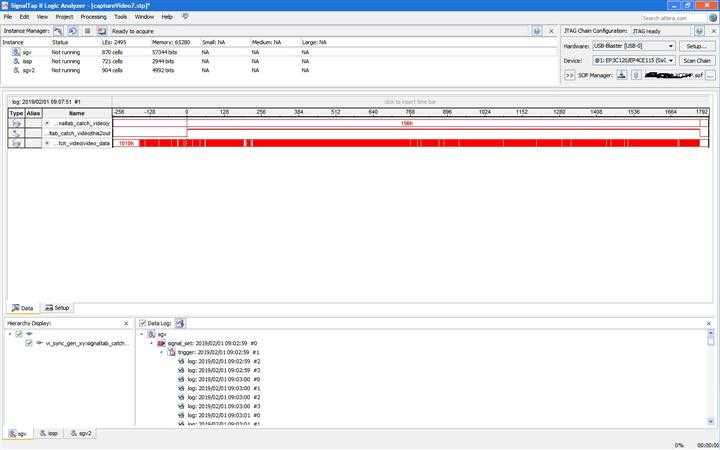Click the Data Log options icon
The width and height of the screenshot is (720, 450).
coord(180,323)
